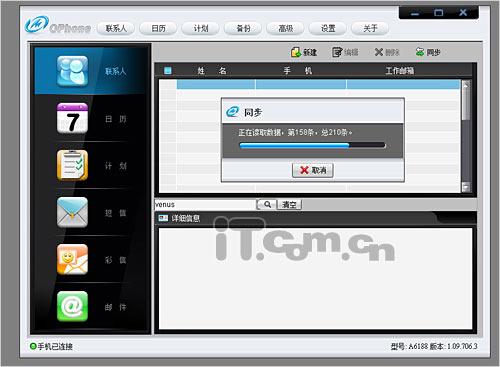The image size is (500, 367).
Task: Open the 备份 top menu button
Action: click(243, 29)
